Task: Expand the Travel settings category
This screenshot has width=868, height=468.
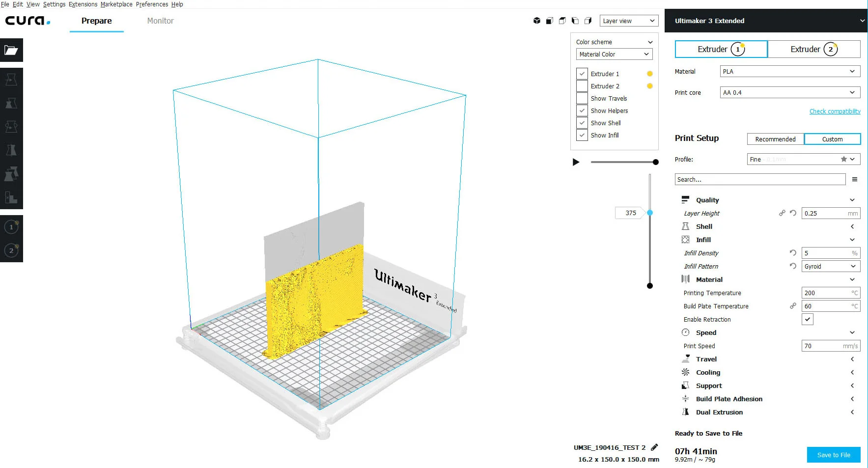Action: click(x=768, y=359)
